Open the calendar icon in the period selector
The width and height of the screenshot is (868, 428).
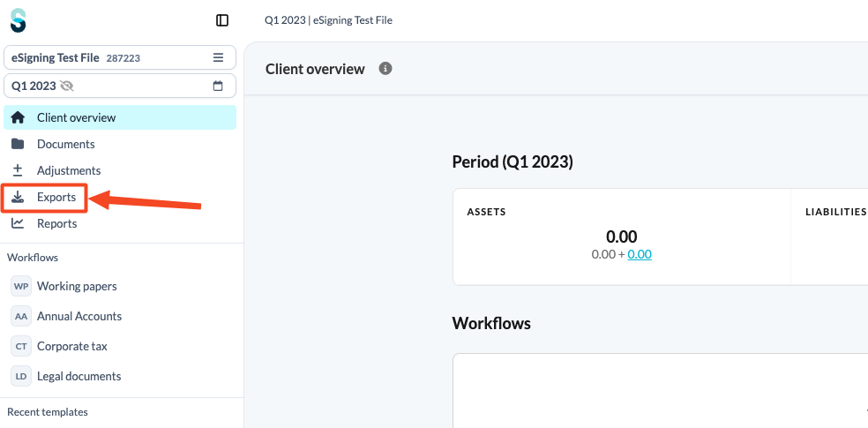[x=218, y=86]
